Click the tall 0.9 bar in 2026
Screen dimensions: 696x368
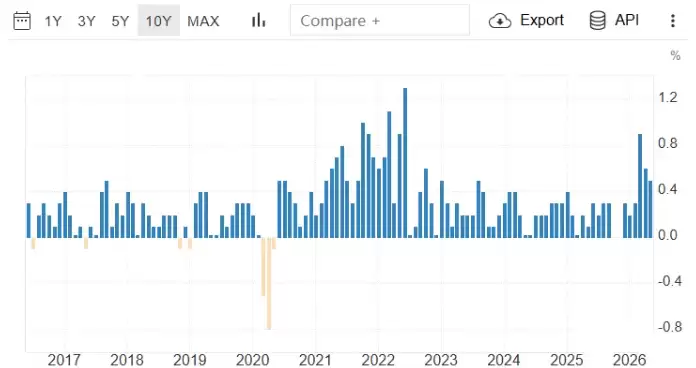(x=640, y=186)
